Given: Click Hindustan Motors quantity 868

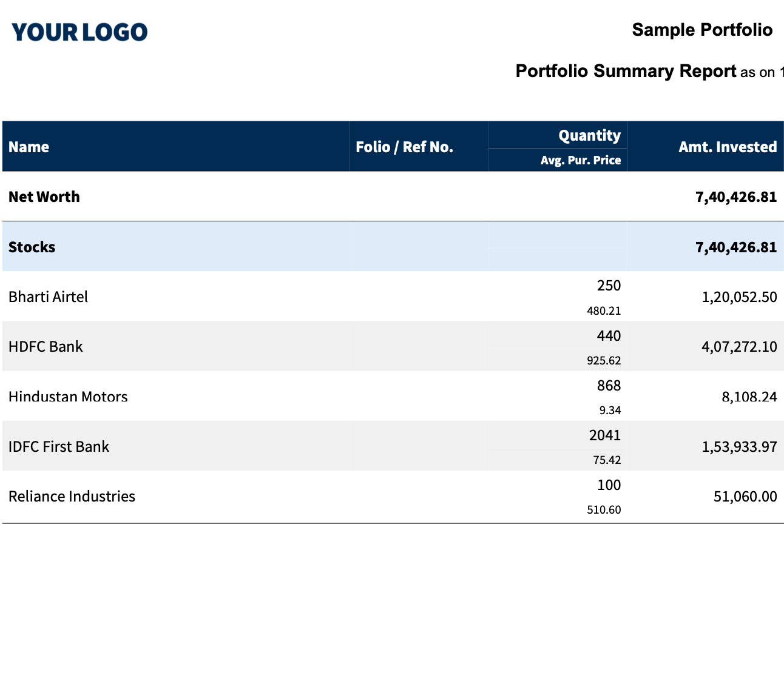Looking at the screenshot, I should [609, 386].
